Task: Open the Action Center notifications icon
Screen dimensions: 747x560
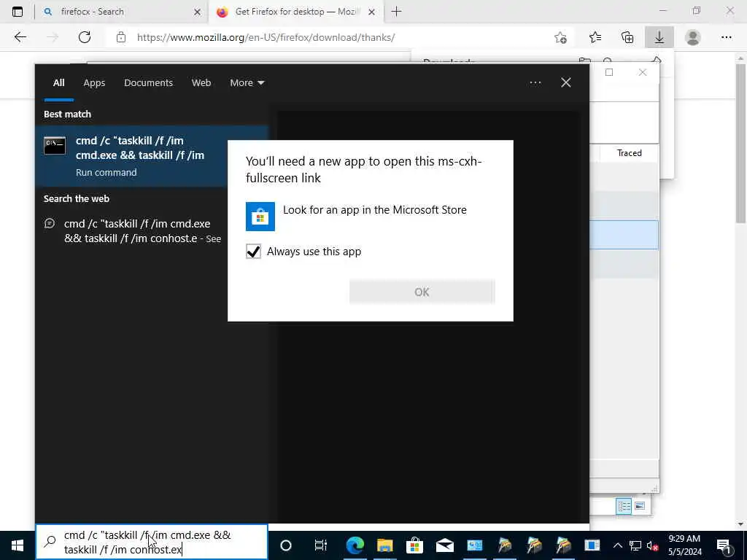Action: point(724,545)
